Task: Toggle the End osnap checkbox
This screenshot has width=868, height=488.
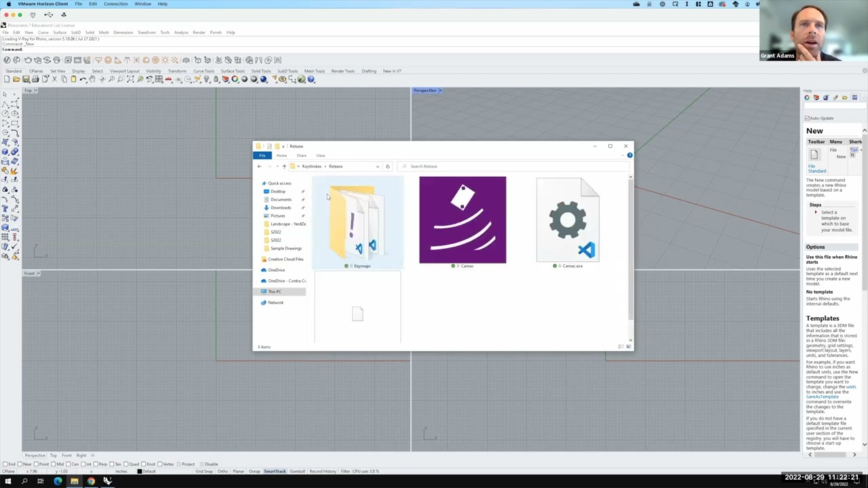Action: (5, 464)
